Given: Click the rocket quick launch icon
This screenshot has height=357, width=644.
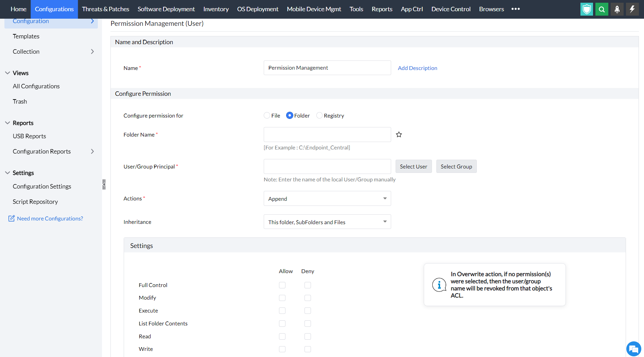Looking at the screenshot, I should tap(617, 9).
